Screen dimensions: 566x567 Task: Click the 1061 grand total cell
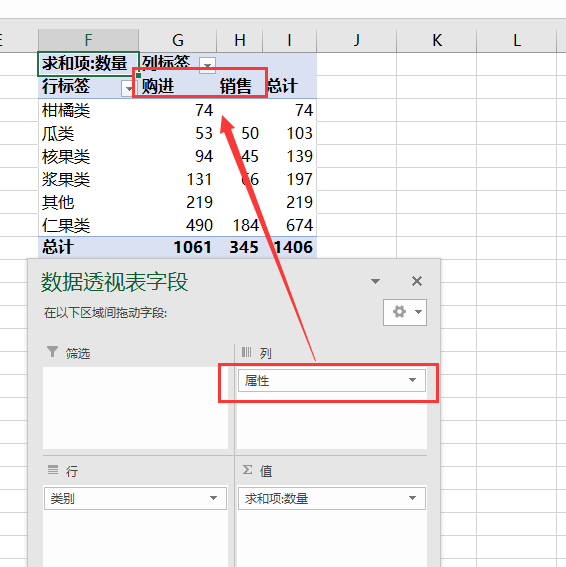coord(177,247)
